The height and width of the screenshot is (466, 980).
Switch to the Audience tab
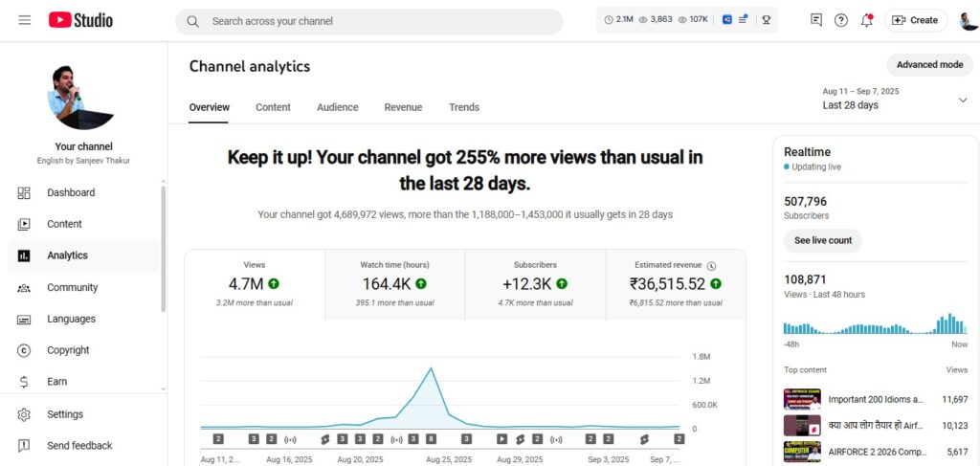click(337, 107)
